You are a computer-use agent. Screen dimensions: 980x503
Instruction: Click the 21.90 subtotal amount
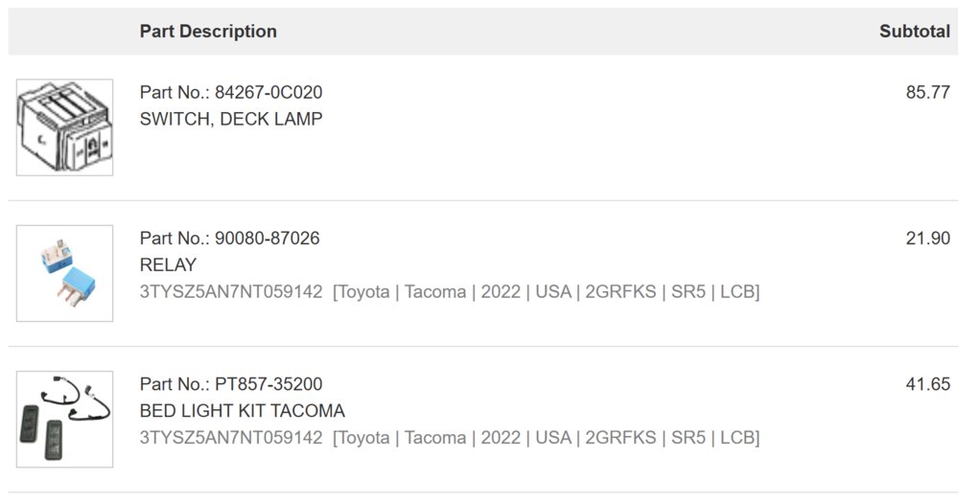coord(928,238)
